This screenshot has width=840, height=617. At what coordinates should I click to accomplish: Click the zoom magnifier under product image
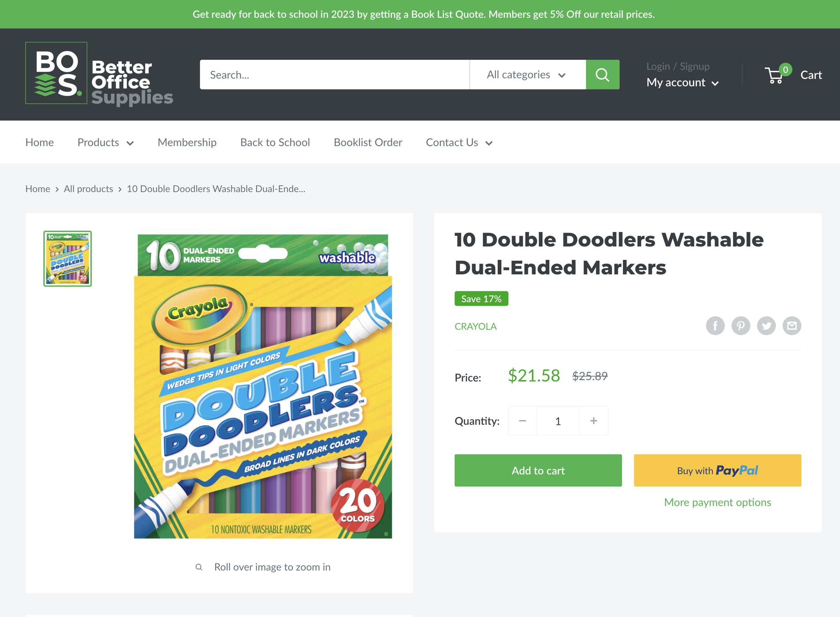coord(199,567)
